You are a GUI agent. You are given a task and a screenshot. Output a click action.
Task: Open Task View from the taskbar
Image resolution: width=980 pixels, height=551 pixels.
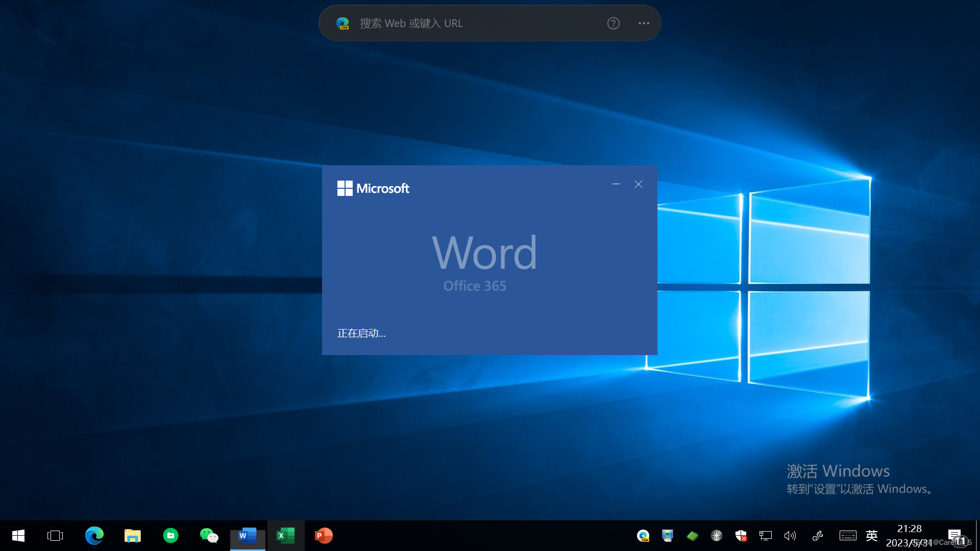pos(55,536)
